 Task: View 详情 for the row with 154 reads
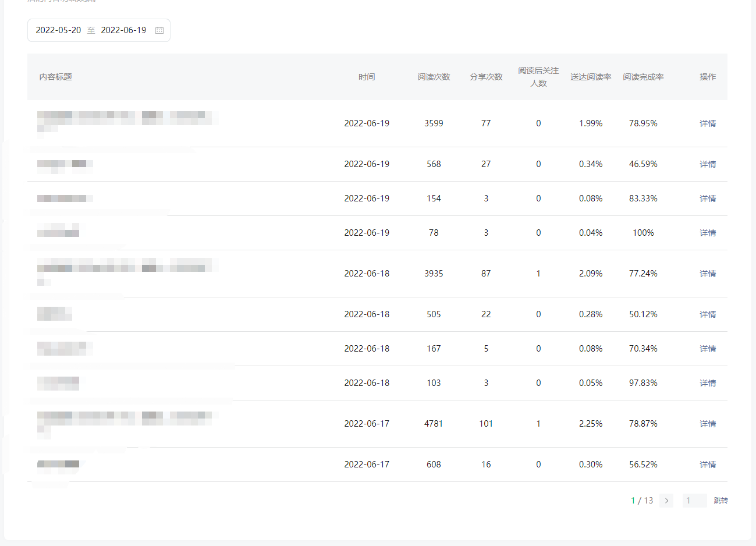(x=708, y=198)
